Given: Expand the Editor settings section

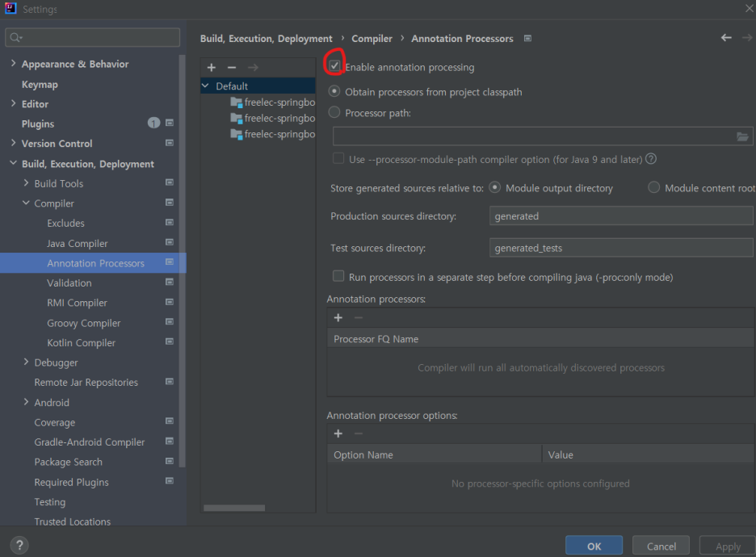Looking at the screenshot, I should point(14,103).
